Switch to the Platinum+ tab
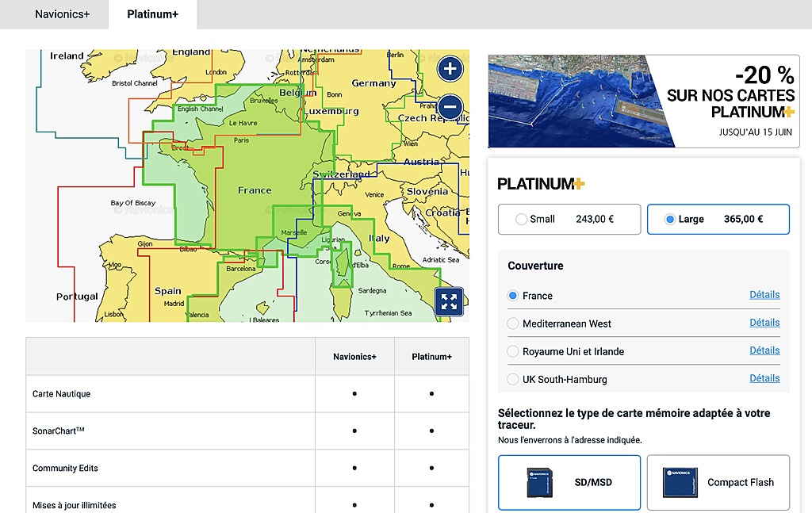The height and width of the screenshot is (513, 812). coord(153,14)
